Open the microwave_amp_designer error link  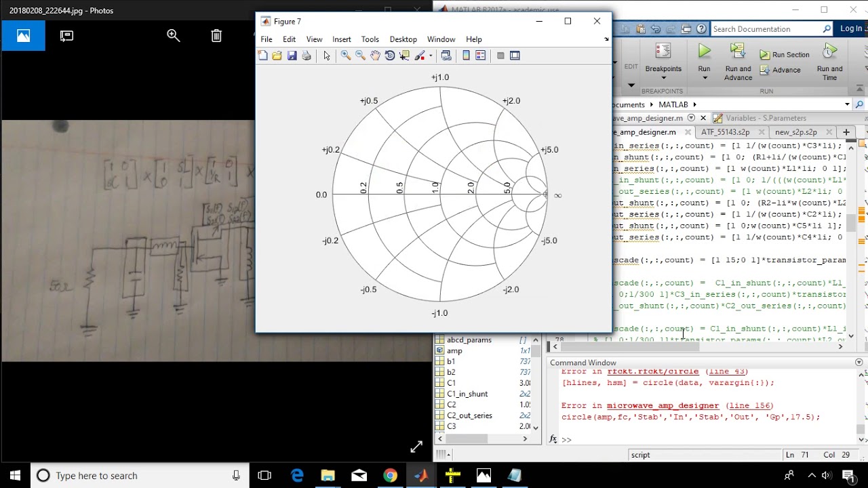pyautogui.click(x=663, y=406)
